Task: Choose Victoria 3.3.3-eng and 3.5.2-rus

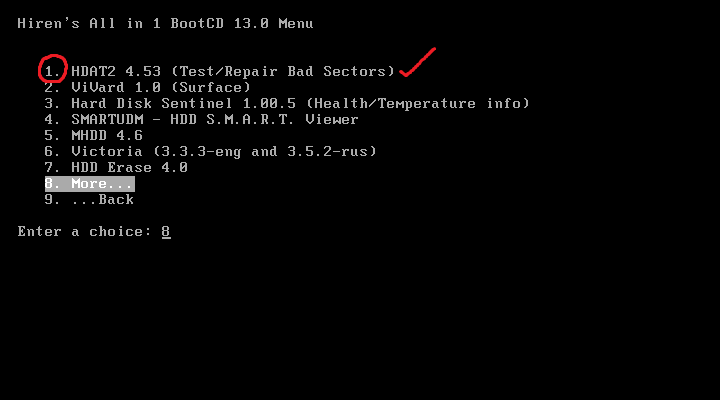Action: [x=223, y=152]
